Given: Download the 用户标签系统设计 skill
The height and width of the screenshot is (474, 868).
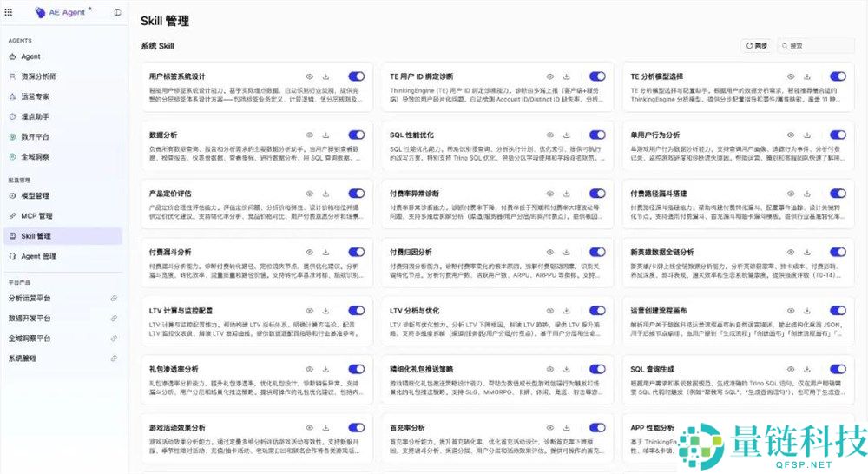Looking at the screenshot, I should [x=326, y=76].
